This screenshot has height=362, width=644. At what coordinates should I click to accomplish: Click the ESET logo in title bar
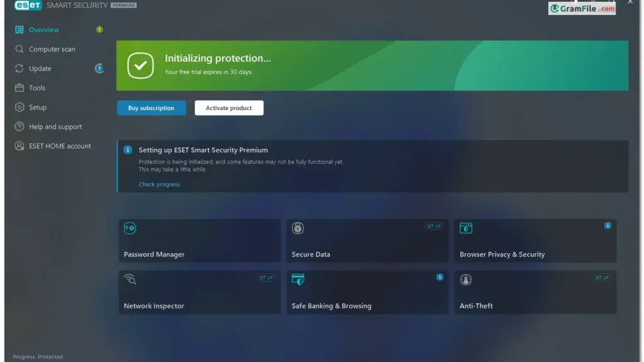point(28,5)
